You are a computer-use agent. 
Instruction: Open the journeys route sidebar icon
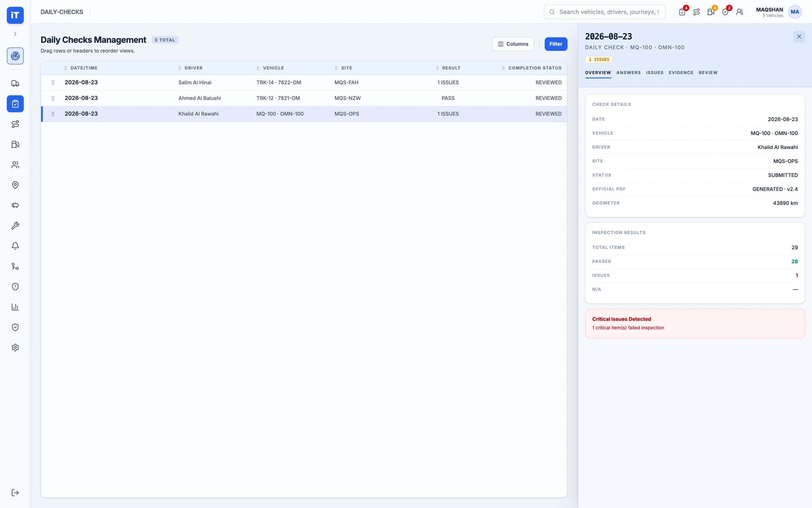(15, 124)
